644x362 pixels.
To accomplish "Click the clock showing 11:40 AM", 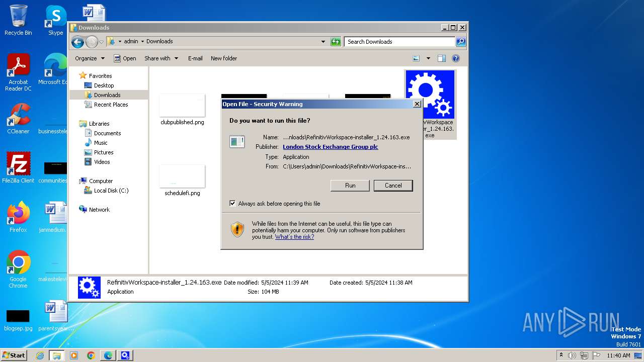I will (618, 355).
